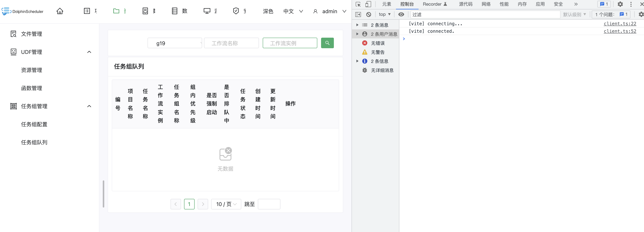Go to the home page icon

coord(60,11)
